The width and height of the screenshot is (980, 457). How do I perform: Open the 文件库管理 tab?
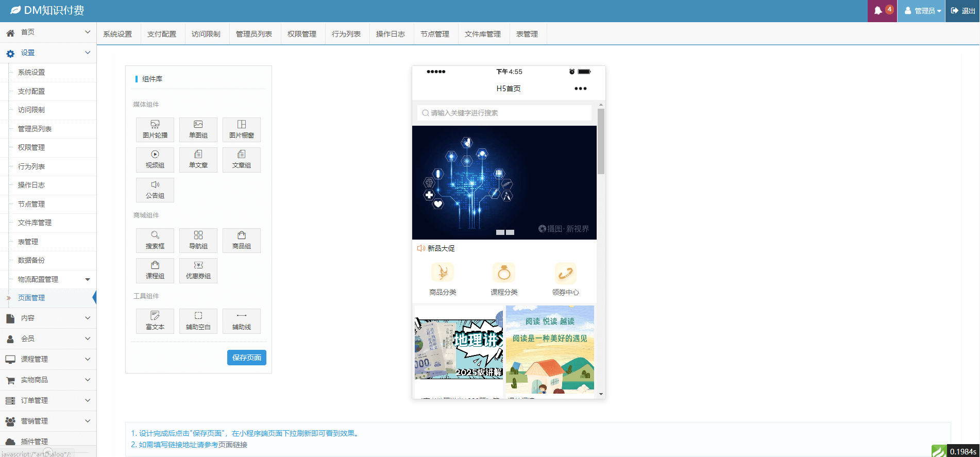(x=482, y=34)
